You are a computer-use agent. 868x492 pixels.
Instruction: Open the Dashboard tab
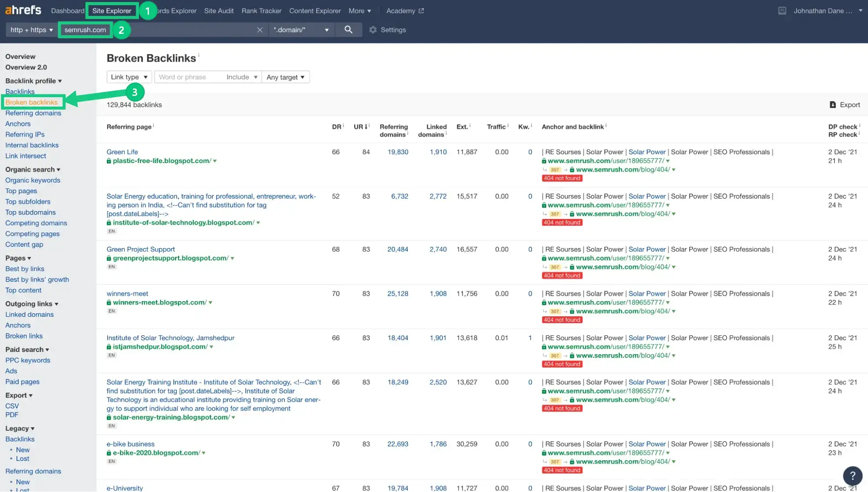coord(67,11)
